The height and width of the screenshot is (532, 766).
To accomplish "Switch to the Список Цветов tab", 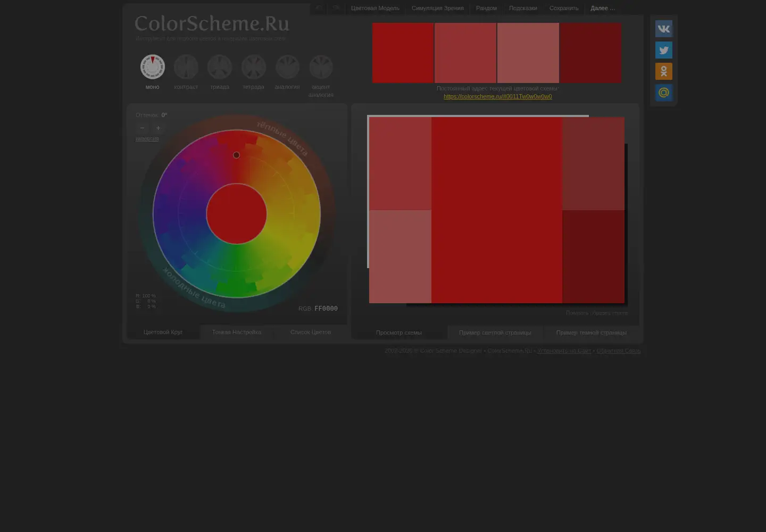I will (311, 332).
